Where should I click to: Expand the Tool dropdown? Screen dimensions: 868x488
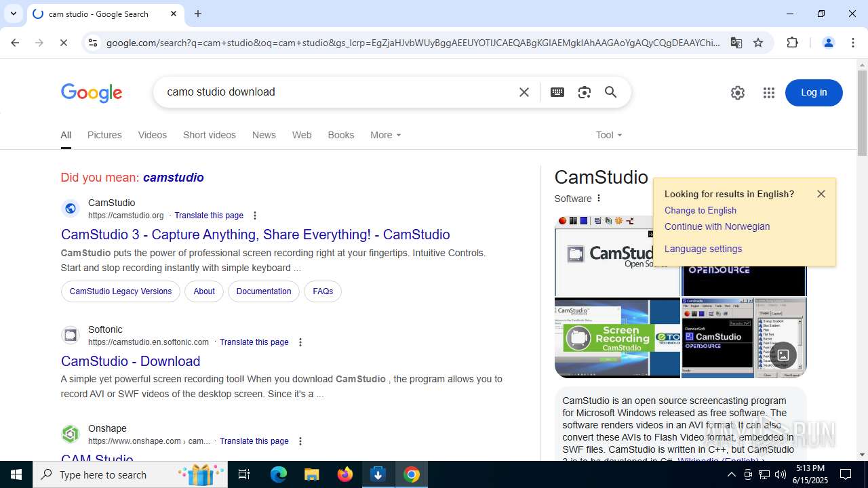[609, 135]
